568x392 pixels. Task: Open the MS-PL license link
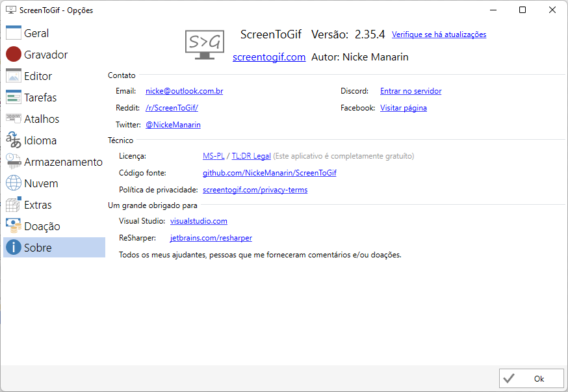point(213,156)
